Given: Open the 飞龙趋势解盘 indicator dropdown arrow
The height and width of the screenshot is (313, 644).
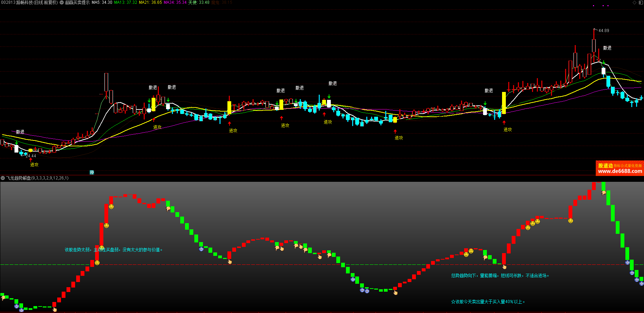Looking at the screenshot, I should (x=3, y=178).
